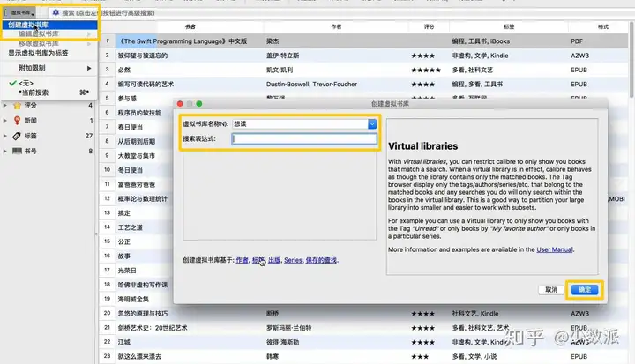
Task: Select the book 江城
Action: [x=124, y=342]
